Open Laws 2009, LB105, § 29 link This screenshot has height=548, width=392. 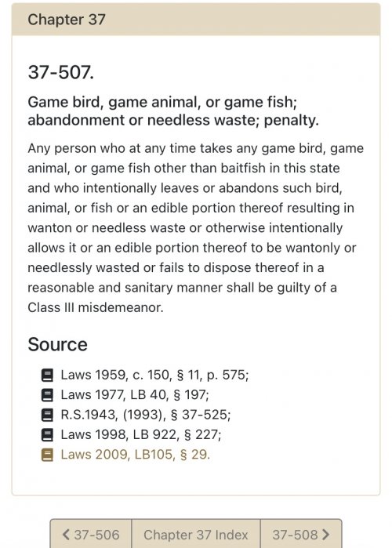[x=135, y=455]
